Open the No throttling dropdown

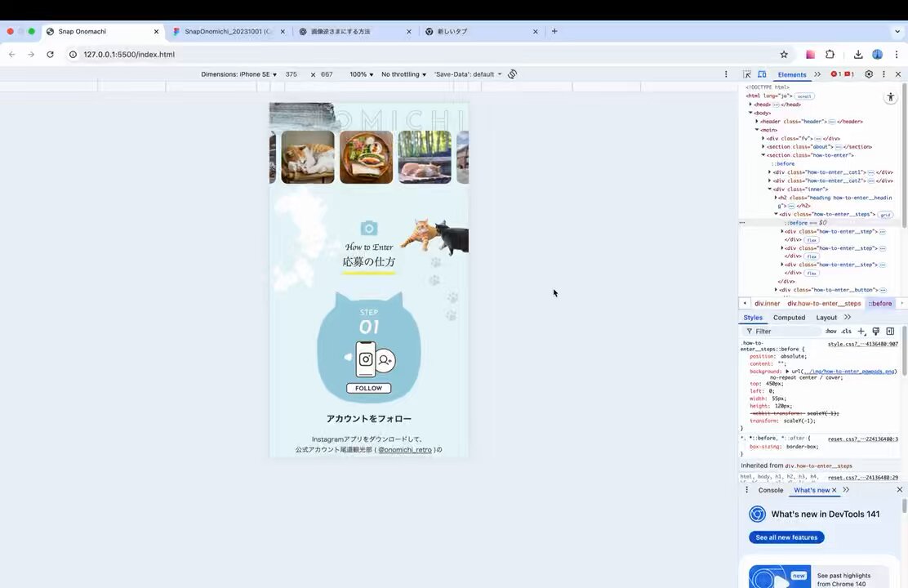[403, 74]
